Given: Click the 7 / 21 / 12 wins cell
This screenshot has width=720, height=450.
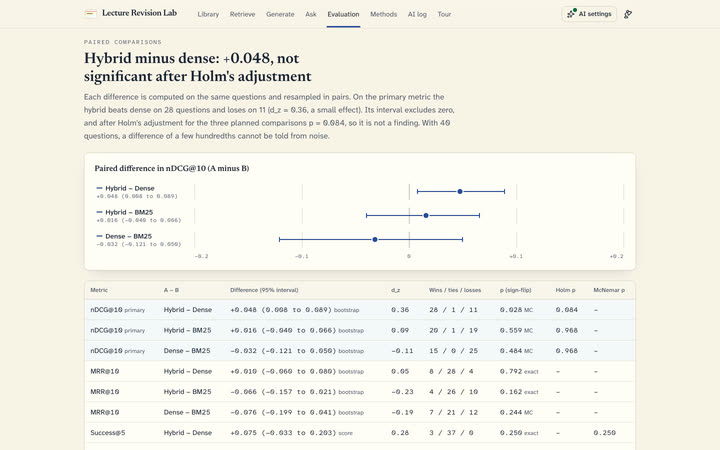Looking at the screenshot, I should pyautogui.click(x=453, y=412).
